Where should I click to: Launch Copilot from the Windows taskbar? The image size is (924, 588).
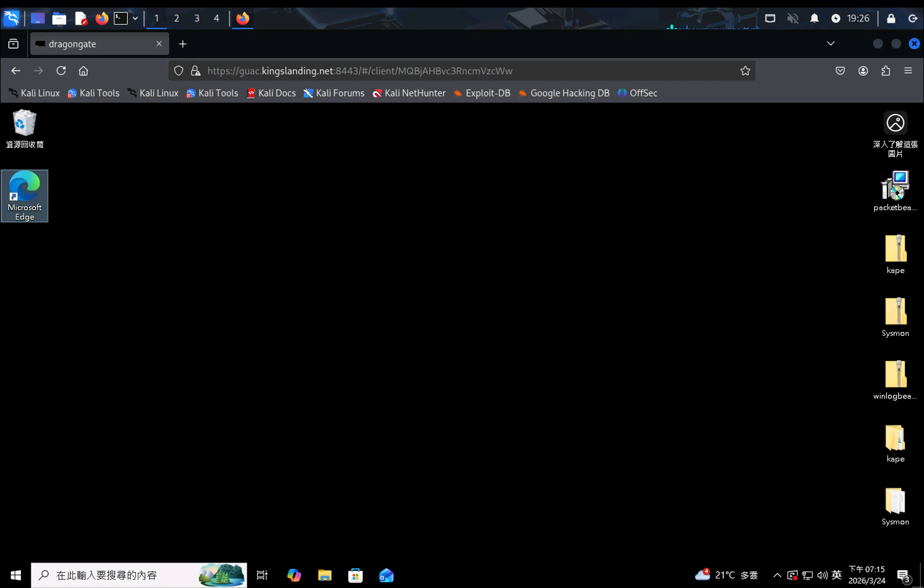294,575
